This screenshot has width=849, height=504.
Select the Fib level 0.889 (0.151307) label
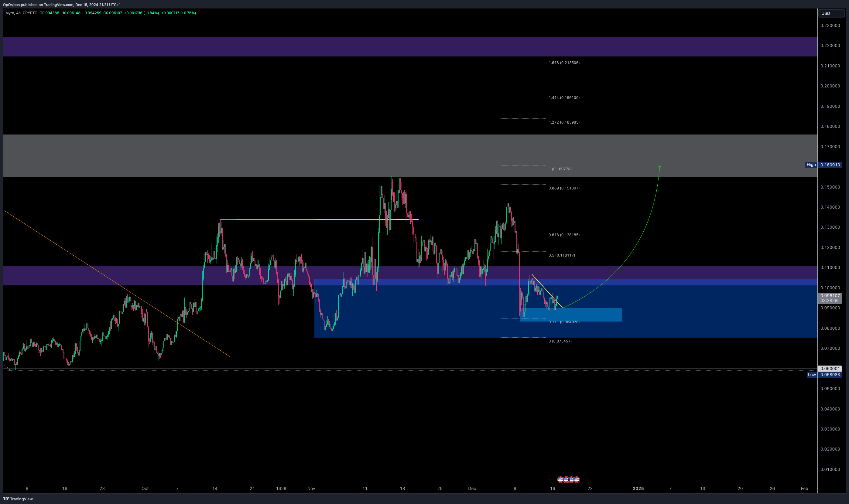tap(564, 188)
